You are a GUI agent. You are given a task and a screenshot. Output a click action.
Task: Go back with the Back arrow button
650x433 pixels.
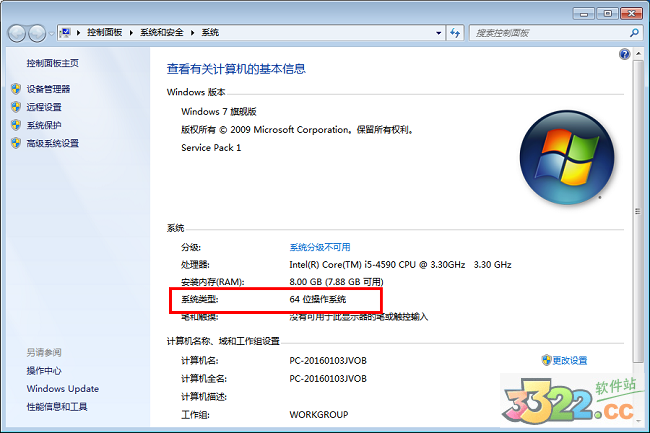pyautogui.click(x=17, y=33)
